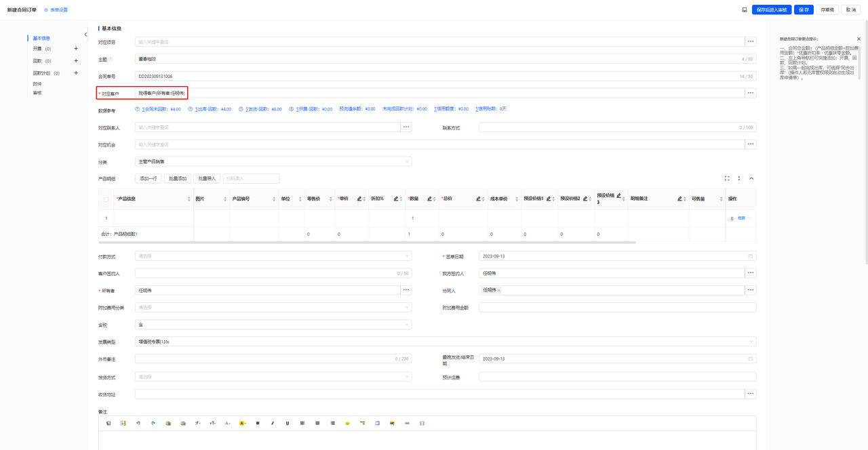Click the edit pencil in 单价 column header
The width and height of the screenshot is (868, 450).
tap(359, 199)
